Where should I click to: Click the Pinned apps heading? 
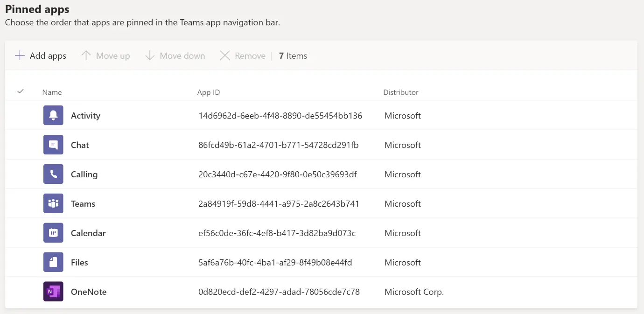[38, 8]
